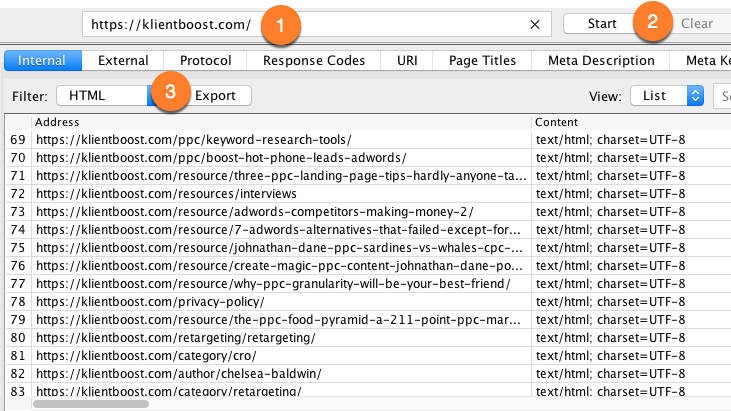The height and width of the screenshot is (411, 731).
Task: Select row 77 why-ppc-granularity URL
Action: click(x=282, y=284)
